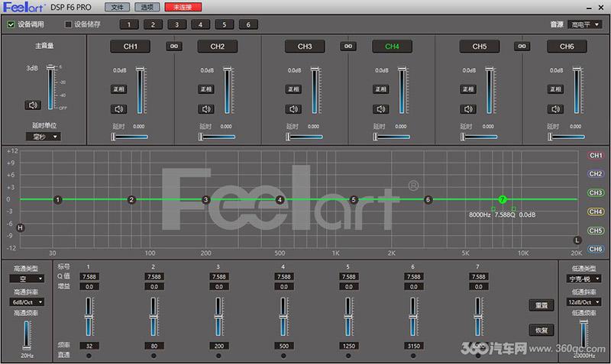Click the band 6 frequency field 3150

(413, 346)
